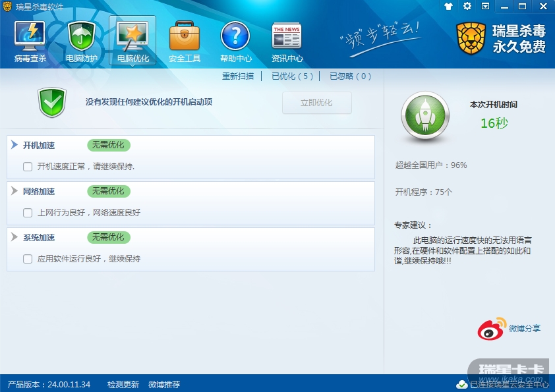View the 已忽略 (0) list
This screenshot has height=392, width=555.
point(350,76)
